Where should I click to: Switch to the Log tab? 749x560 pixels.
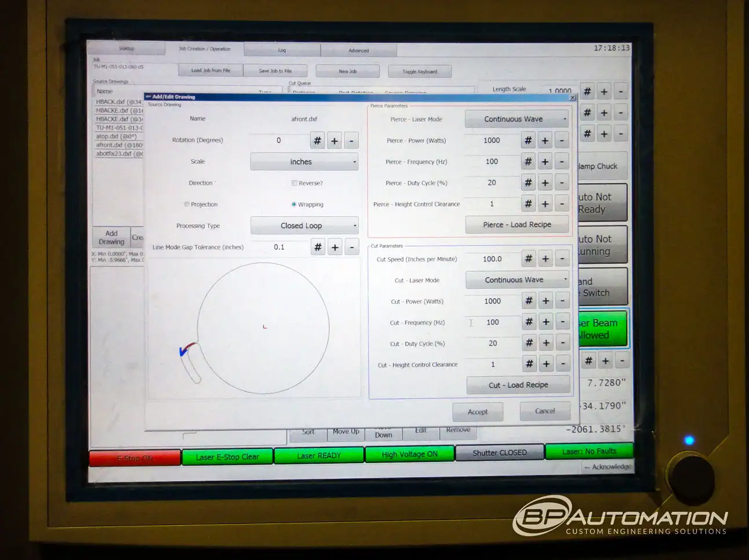pos(282,50)
